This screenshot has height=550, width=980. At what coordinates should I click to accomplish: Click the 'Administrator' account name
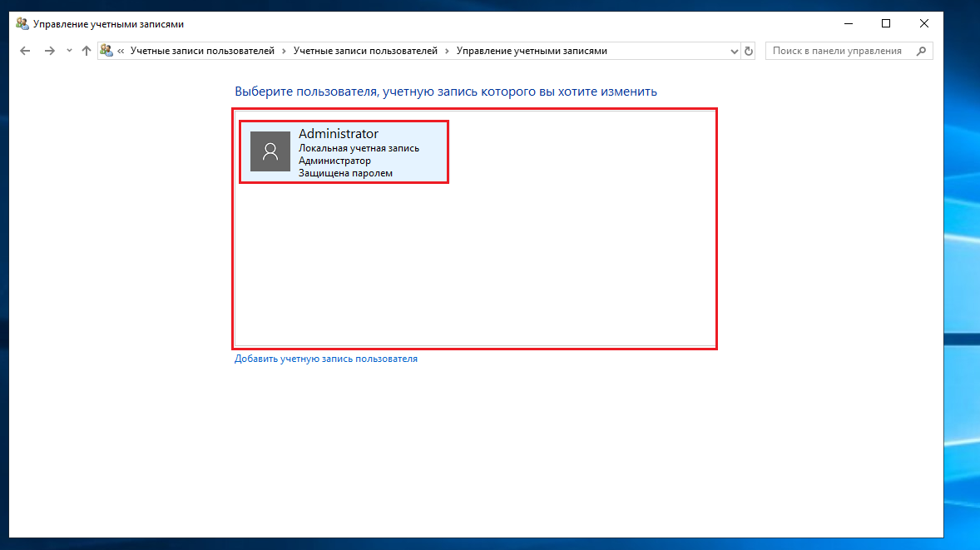pyautogui.click(x=338, y=134)
